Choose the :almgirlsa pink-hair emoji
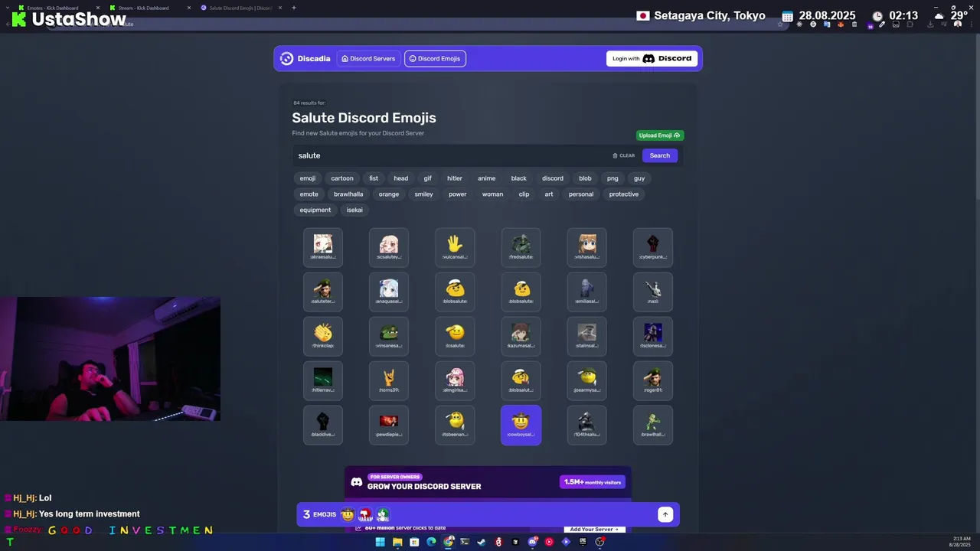The width and height of the screenshot is (980, 551). [x=455, y=380]
